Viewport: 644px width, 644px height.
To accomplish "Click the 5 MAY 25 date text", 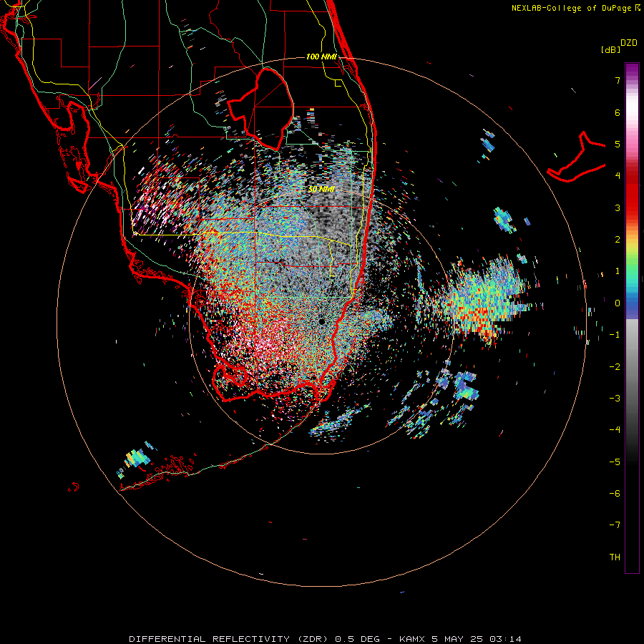I will (459, 639).
